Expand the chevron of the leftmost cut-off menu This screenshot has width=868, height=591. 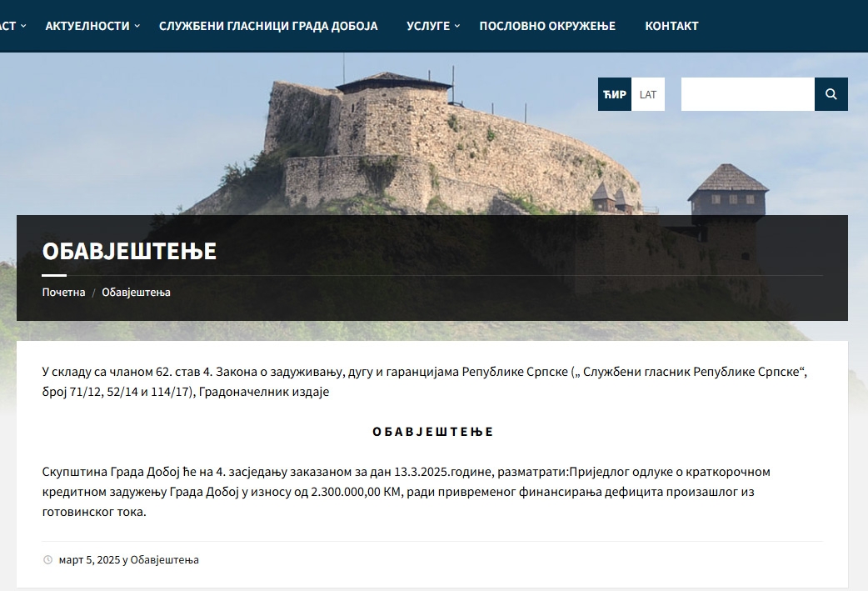click(23, 26)
